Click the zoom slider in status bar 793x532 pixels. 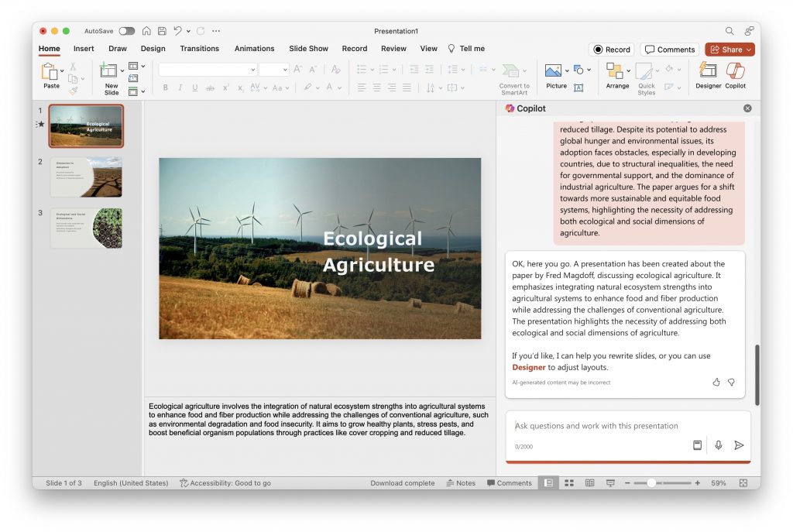click(651, 483)
